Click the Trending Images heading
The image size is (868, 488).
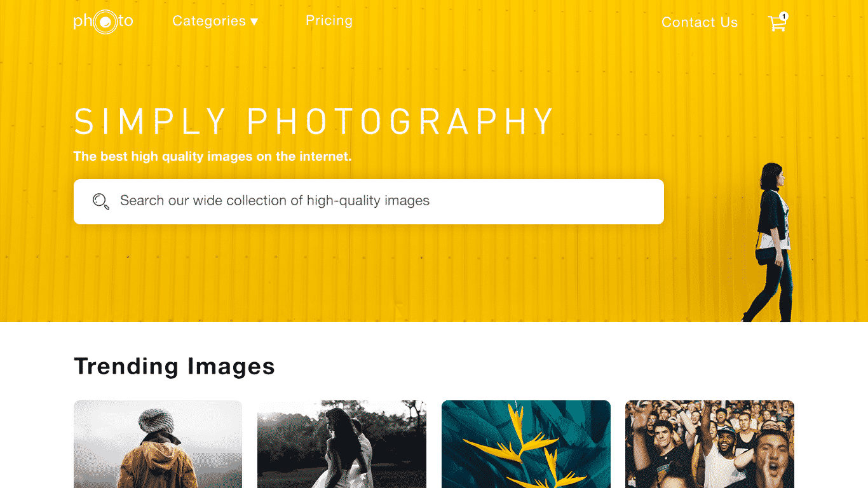point(175,366)
